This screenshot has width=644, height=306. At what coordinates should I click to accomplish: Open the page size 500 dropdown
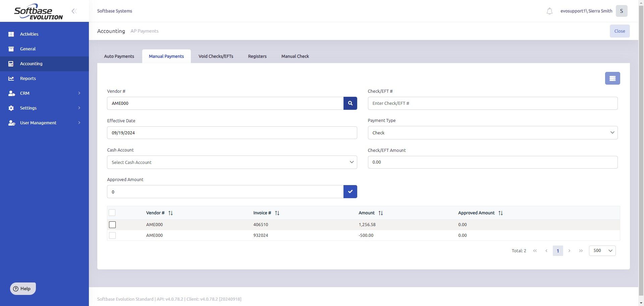point(602,251)
